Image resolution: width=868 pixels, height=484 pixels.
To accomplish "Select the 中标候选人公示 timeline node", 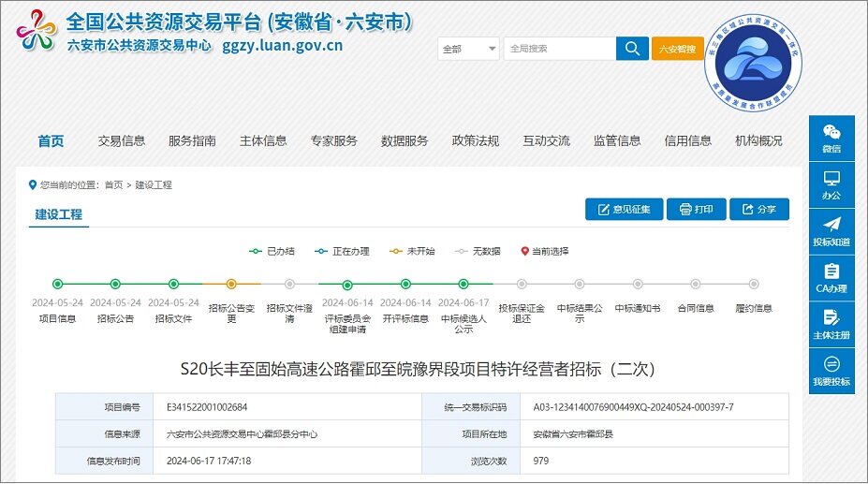I will point(463,284).
